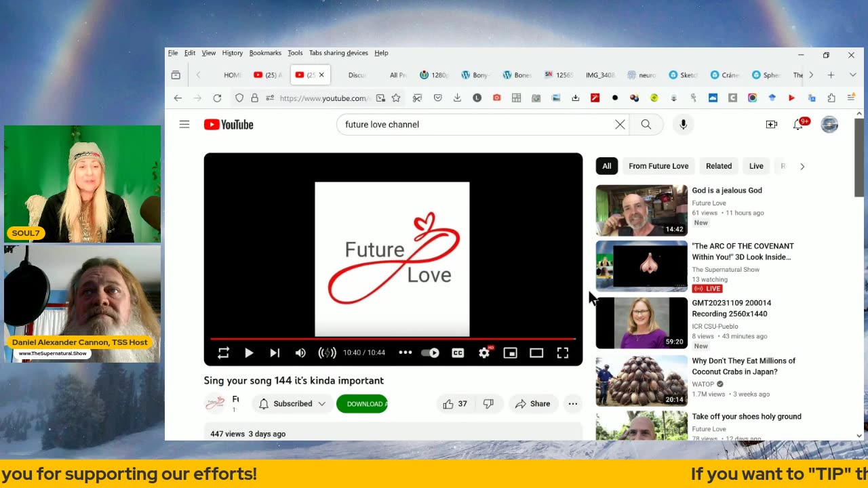Clear the YouTube search text

click(620, 125)
